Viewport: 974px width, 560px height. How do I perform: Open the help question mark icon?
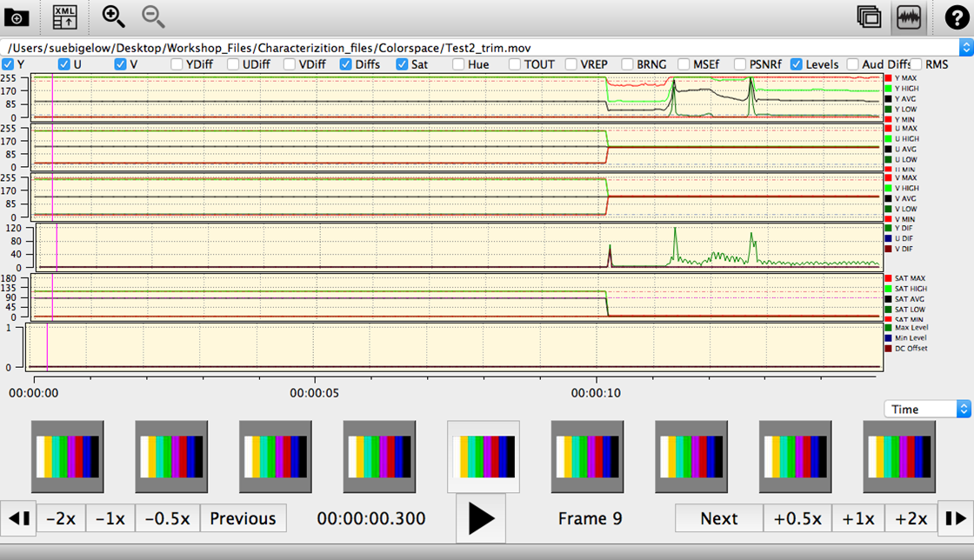957,17
